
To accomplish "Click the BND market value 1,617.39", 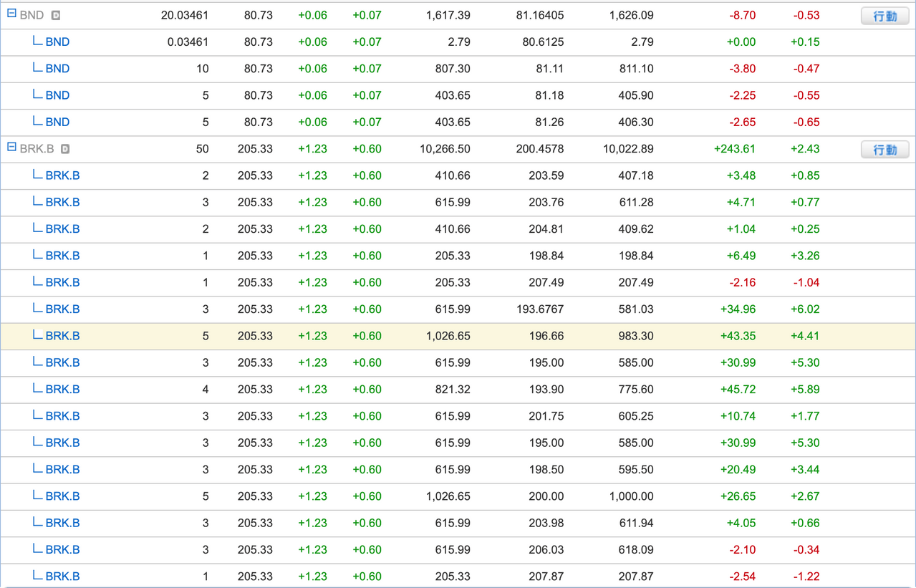I will [448, 15].
